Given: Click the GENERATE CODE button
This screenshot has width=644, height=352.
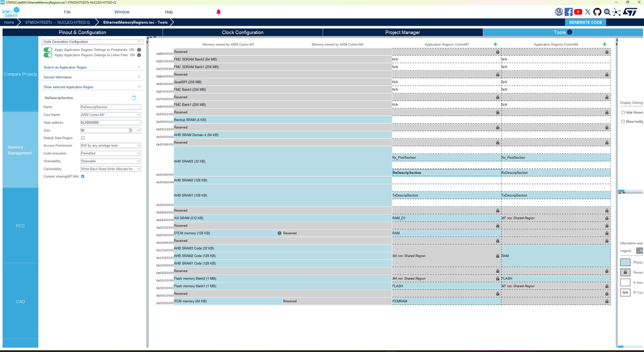Looking at the screenshot, I should [585, 22].
